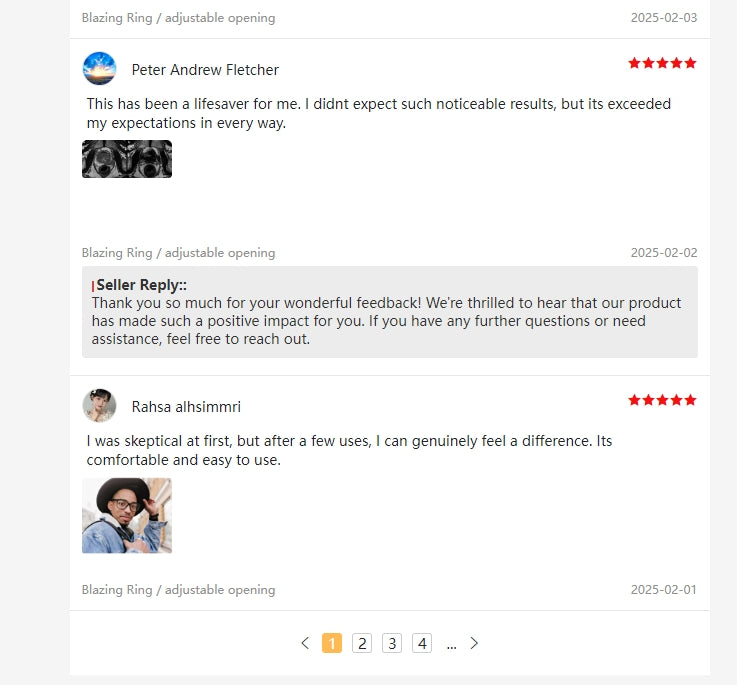Expand more pages via ellipsis

coord(451,645)
